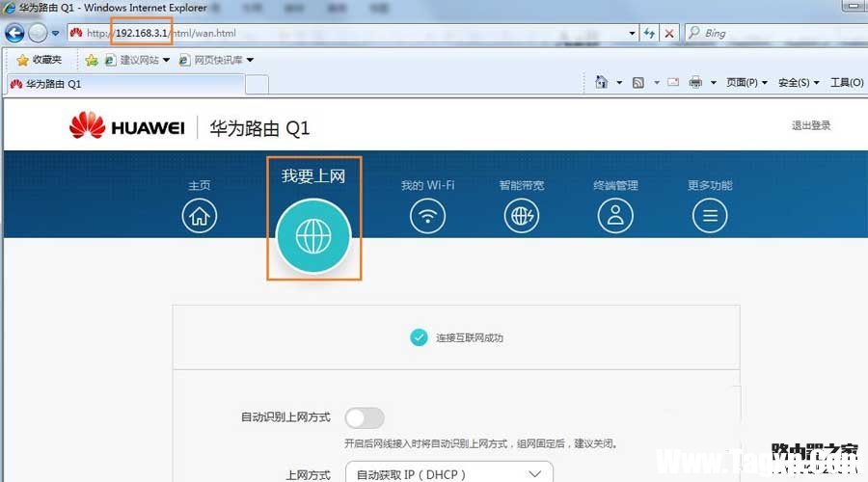Click the Refresh page icon
Viewport: 868px width, 482px height.
pyautogui.click(x=649, y=33)
